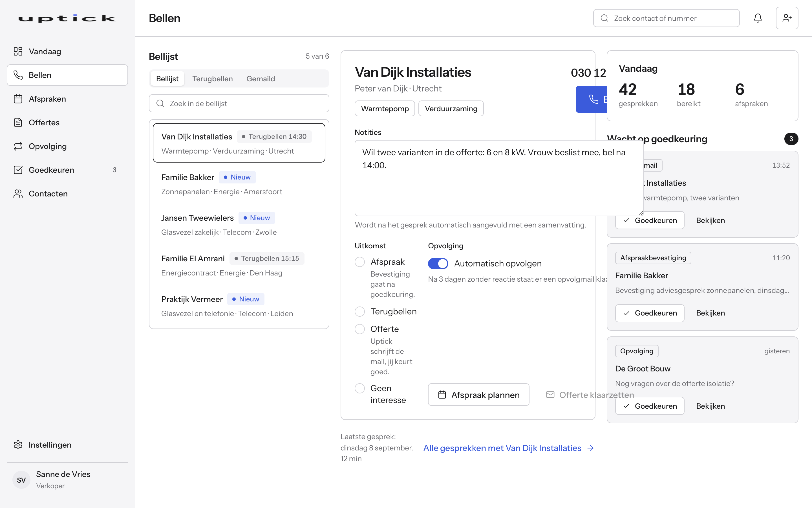The width and height of the screenshot is (812, 508).
Task: Click the Warmtepomp tag
Action: tap(385, 109)
